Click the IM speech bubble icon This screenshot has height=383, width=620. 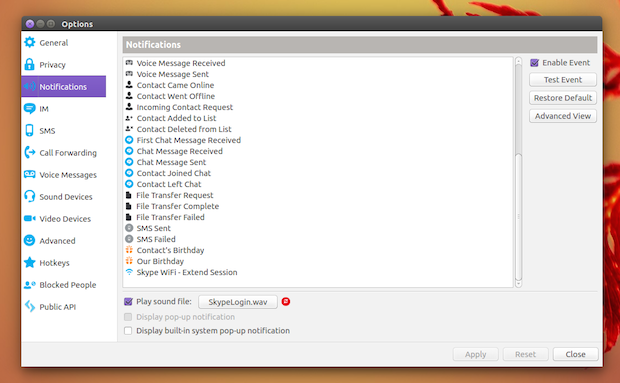click(x=30, y=108)
